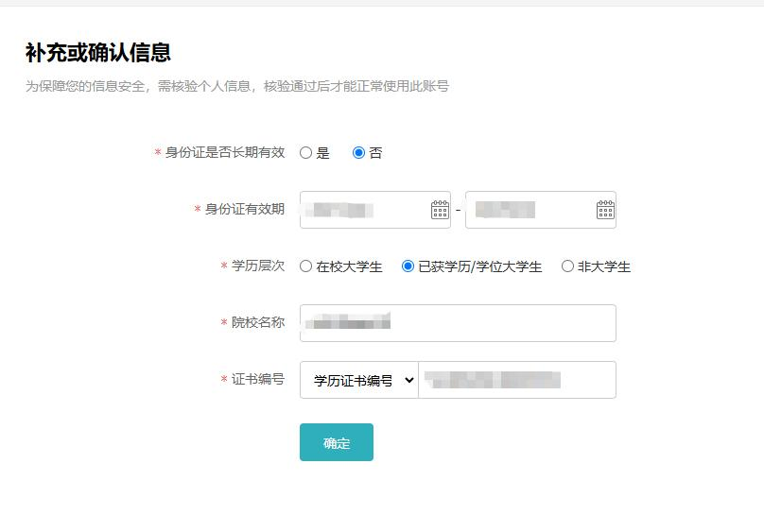Screen dimensions: 764x532
Task: Click the 院校名称 input field
Action: [x=458, y=323]
